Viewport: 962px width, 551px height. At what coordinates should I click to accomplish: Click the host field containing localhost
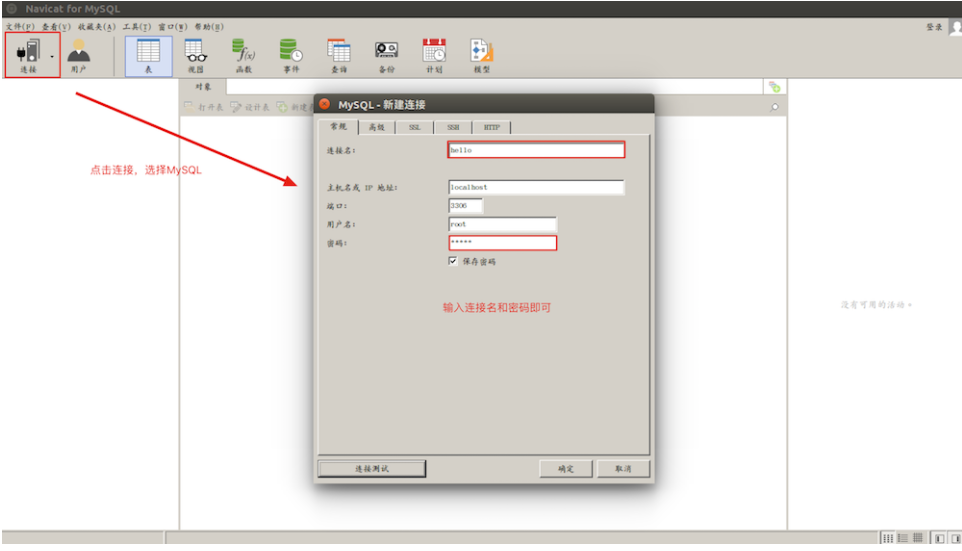pos(536,187)
